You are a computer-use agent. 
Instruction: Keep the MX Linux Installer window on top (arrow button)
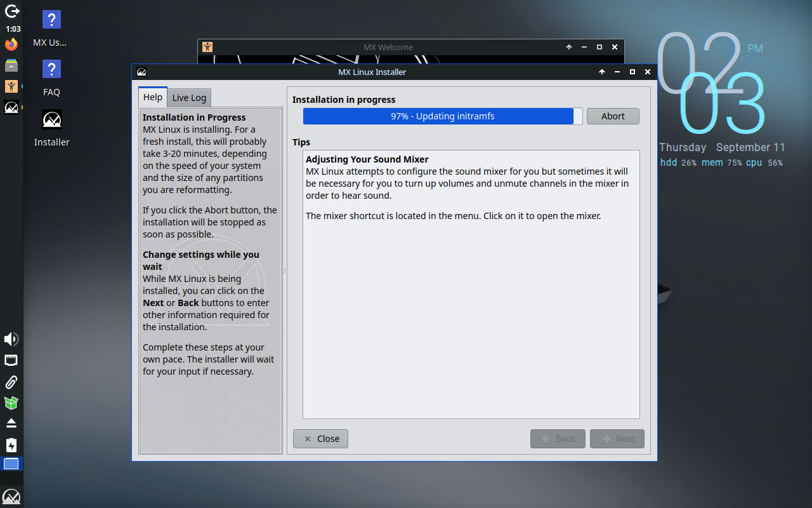(x=602, y=72)
